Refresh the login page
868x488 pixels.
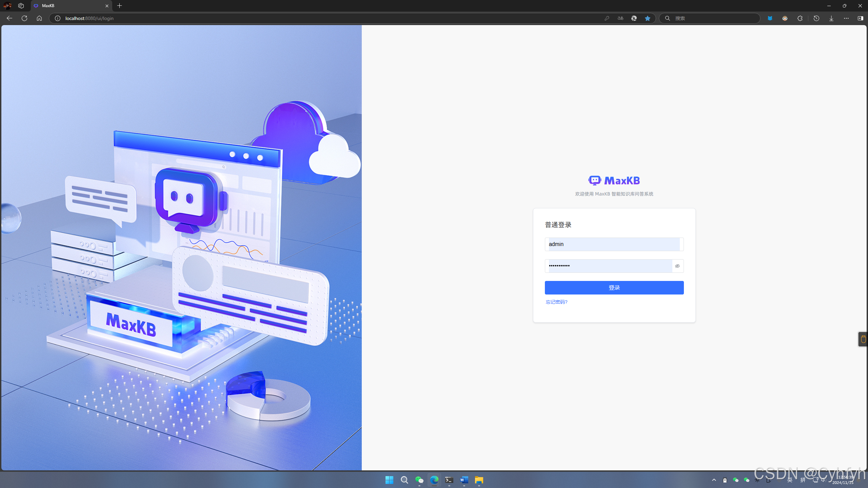(x=24, y=18)
